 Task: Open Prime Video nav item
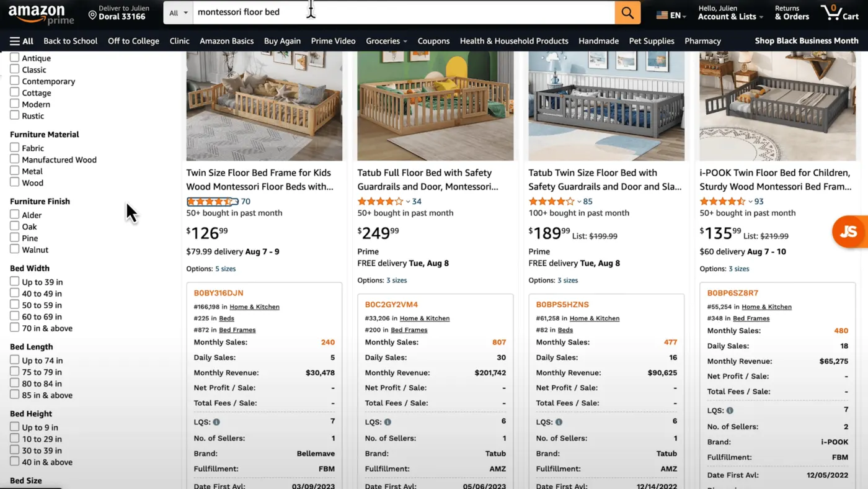pos(333,41)
